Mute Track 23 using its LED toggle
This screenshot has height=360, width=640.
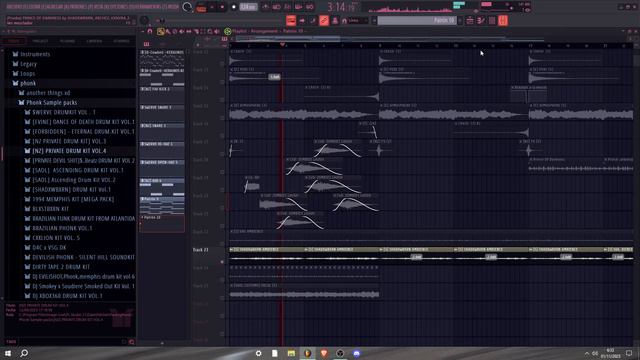pos(222,262)
